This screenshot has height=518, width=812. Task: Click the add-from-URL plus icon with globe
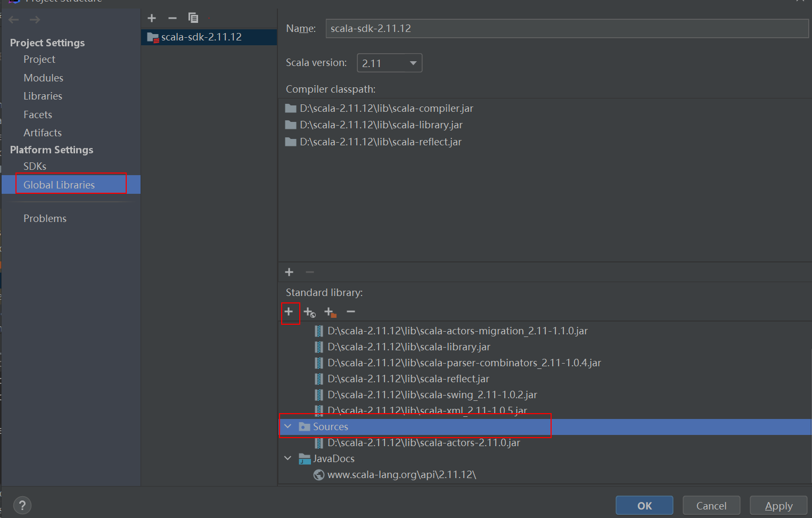point(309,313)
